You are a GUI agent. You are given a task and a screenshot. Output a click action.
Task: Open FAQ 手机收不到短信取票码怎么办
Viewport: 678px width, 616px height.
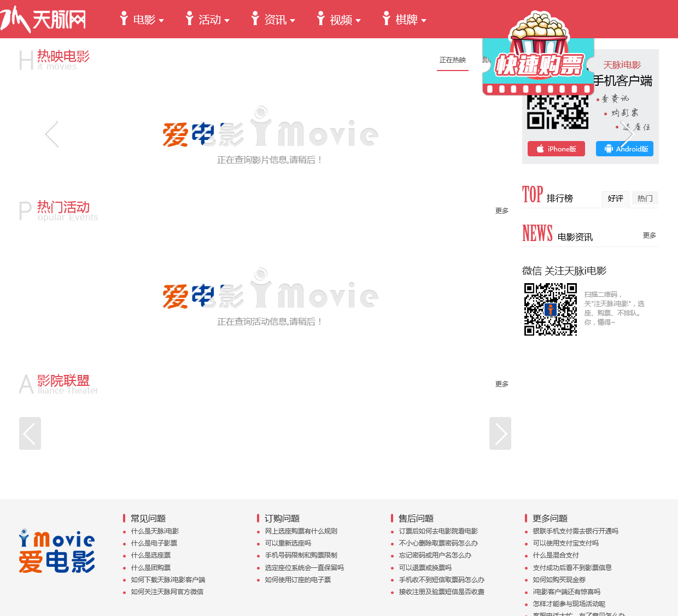(442, 580)
